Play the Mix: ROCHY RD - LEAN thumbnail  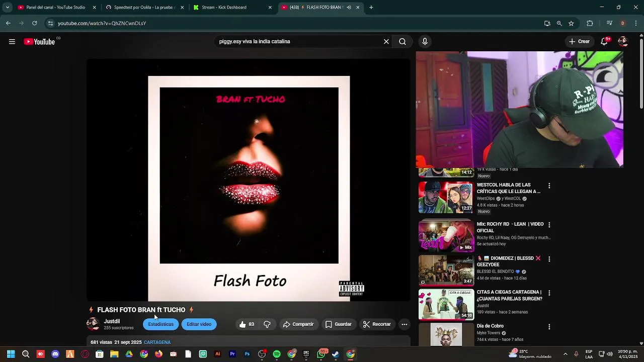[x=446, y=236]
